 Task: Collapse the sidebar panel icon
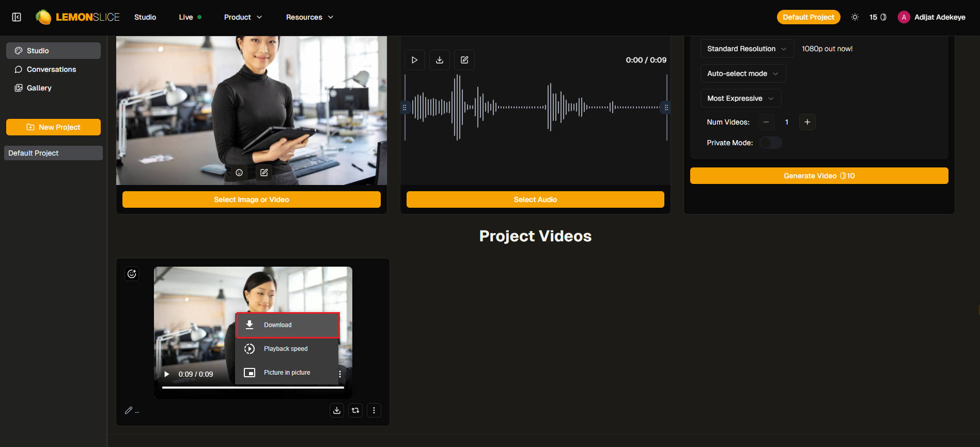[x=17, y=17]
